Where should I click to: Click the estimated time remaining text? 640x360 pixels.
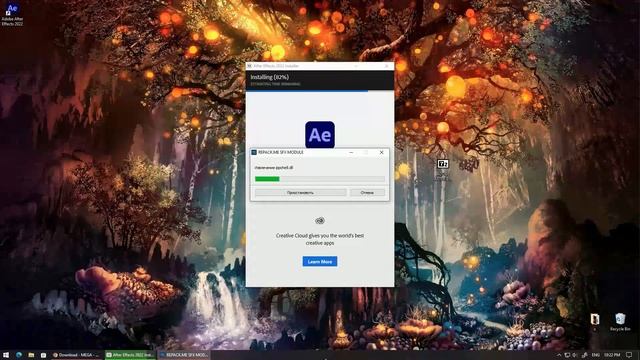(x=275, y=84)
